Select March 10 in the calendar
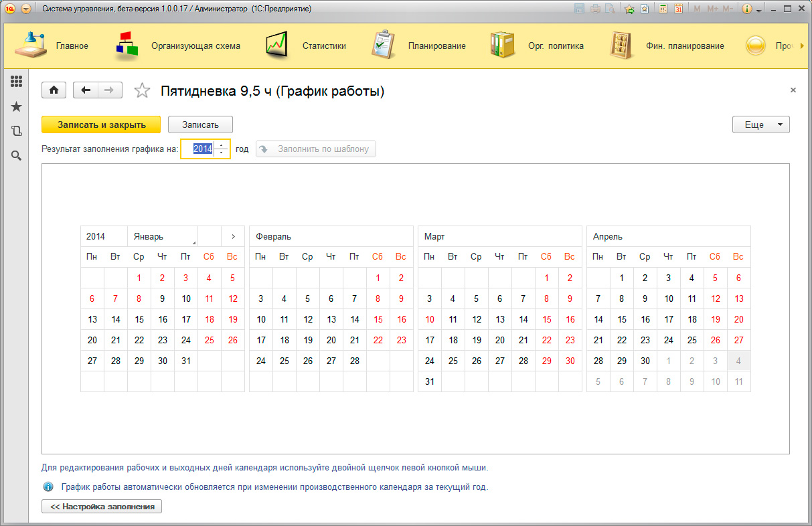Image resolution: width=812 pixels, height=526 pixels. click(430, 319)
